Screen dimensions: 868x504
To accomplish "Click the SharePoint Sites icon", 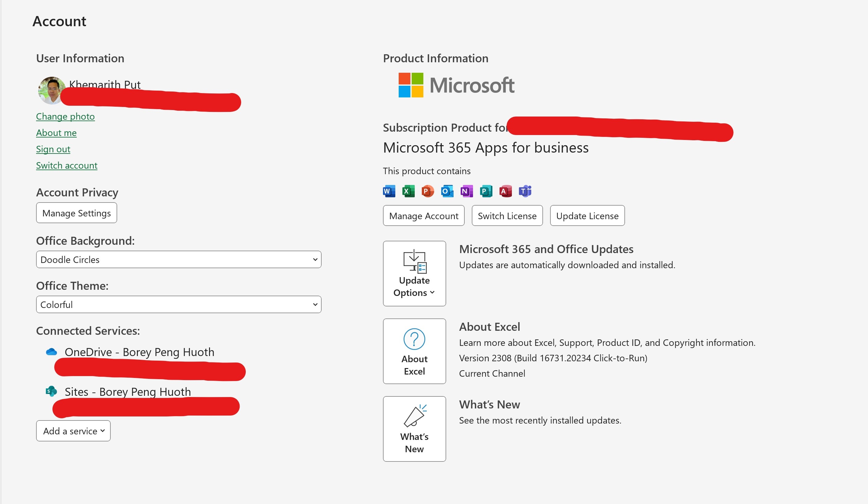I will [x=51, y=391].
